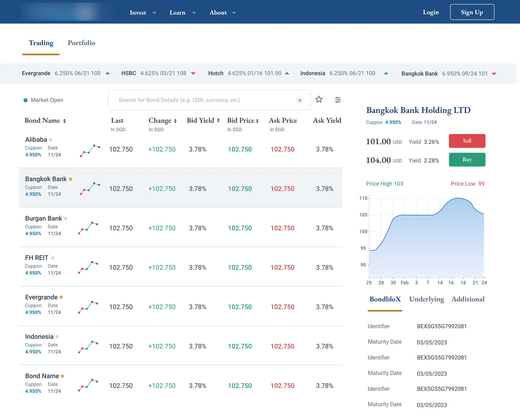Image resolution: width=520 pixels, height=420 pixels.
Task: Click the Sign Up button
Action: [x=472, y=12]
